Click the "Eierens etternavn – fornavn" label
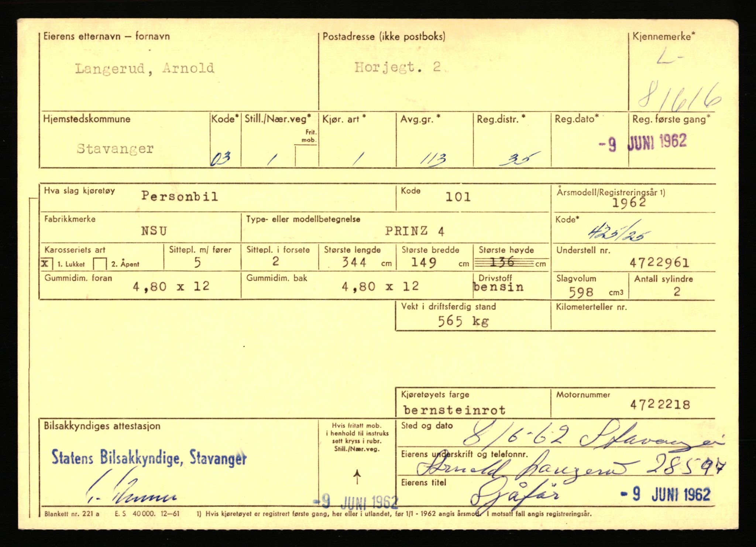Screen dimensions: 756x547 (107, 36)
